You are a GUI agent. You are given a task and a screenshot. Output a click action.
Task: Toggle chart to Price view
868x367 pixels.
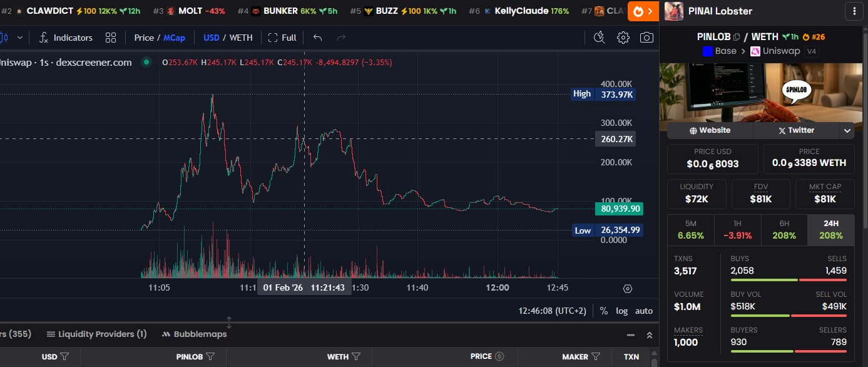(143, 38)
